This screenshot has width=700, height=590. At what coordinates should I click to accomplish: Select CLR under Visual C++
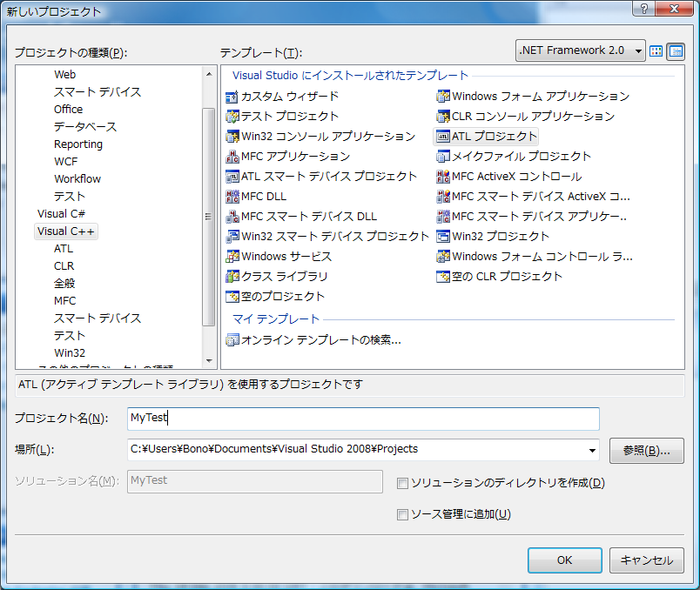click(x=64, y=266)
